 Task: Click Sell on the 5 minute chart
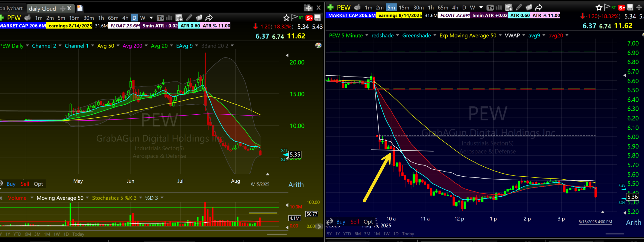point(355,222)
